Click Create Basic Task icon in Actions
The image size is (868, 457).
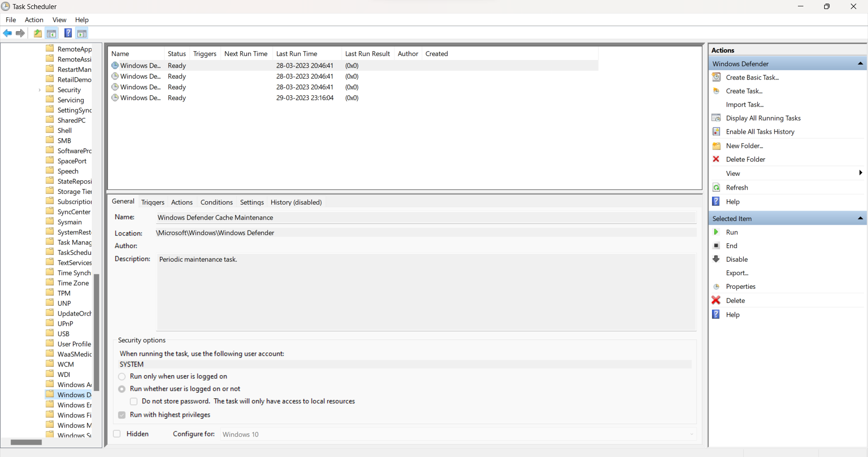pos(717,77)
